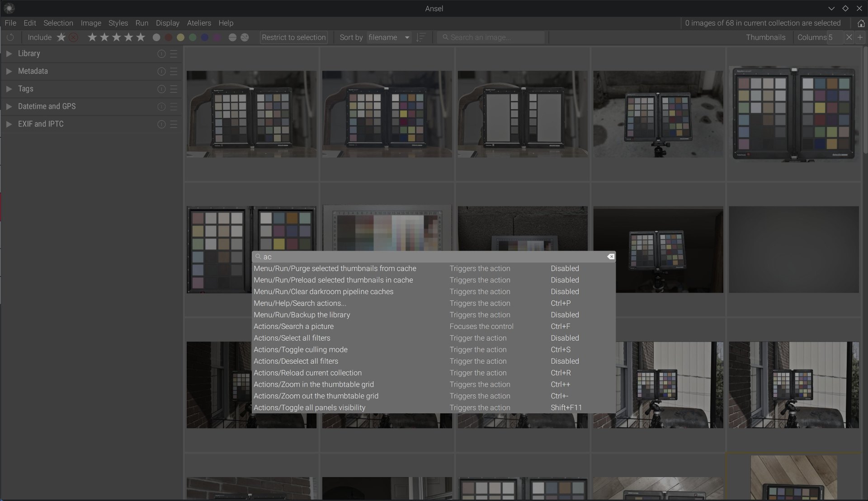Viewport: 868px width, 501px height.
Task: Select 'Actions/Search a picture' entry
Action: (x=434, y=327)
